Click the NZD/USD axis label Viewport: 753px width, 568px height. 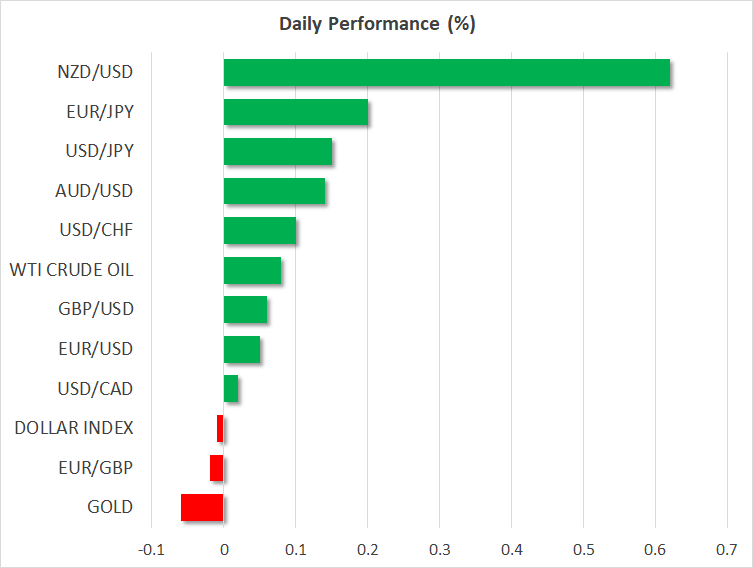[x=96, y=72]
